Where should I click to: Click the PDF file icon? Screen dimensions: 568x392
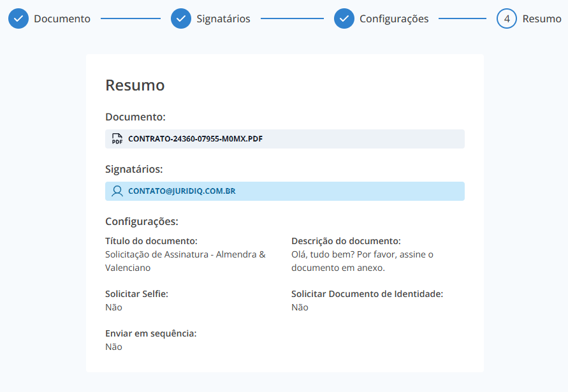coord(117,139)
